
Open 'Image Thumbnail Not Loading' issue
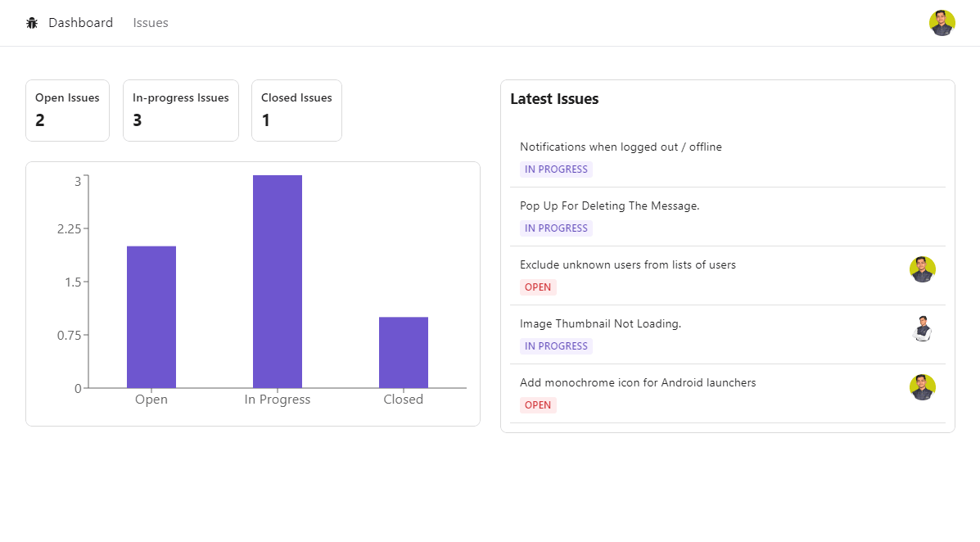pyautogui.click(x=600, y=324)
